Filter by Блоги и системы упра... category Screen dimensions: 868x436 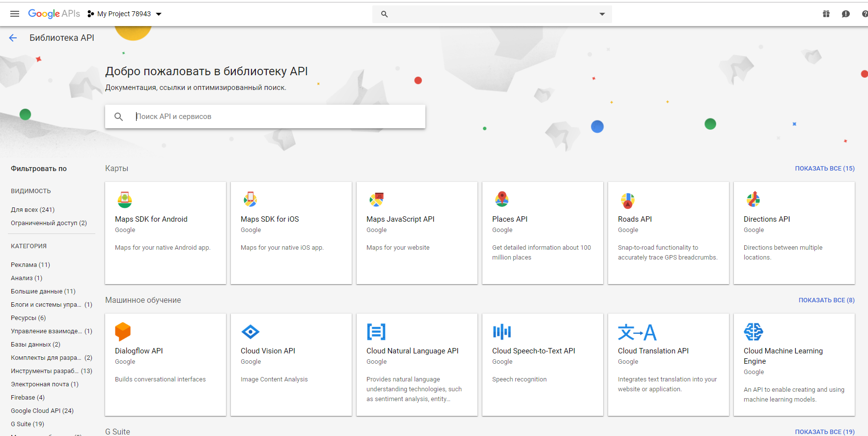pyautogui.click(x=52, y=305)
